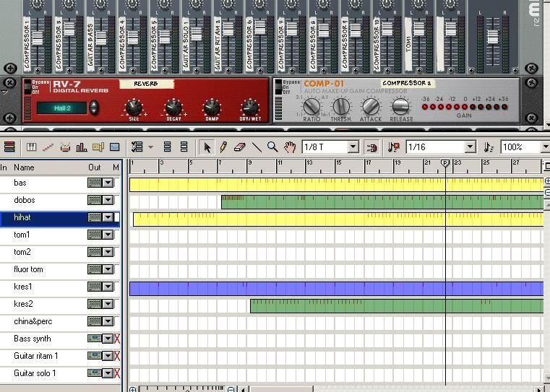Viewport: 550px width, 392px height.
Task: Click the controllers list icon in the toolbar
Action: 137,147
